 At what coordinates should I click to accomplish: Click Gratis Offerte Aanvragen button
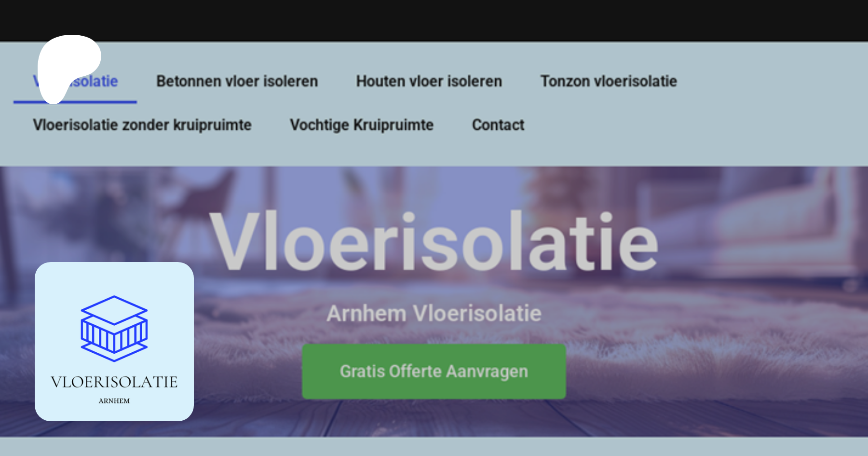click(x=434, y=372)
